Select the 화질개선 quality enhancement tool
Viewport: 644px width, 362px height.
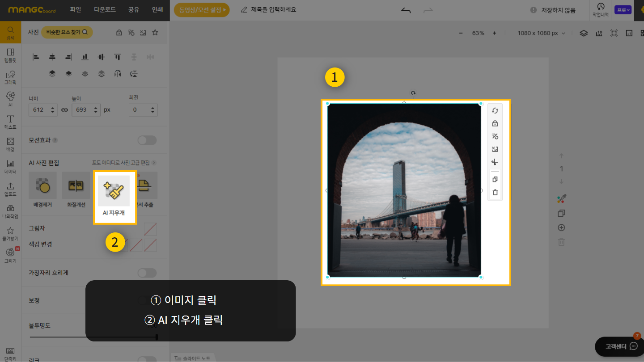76,185
